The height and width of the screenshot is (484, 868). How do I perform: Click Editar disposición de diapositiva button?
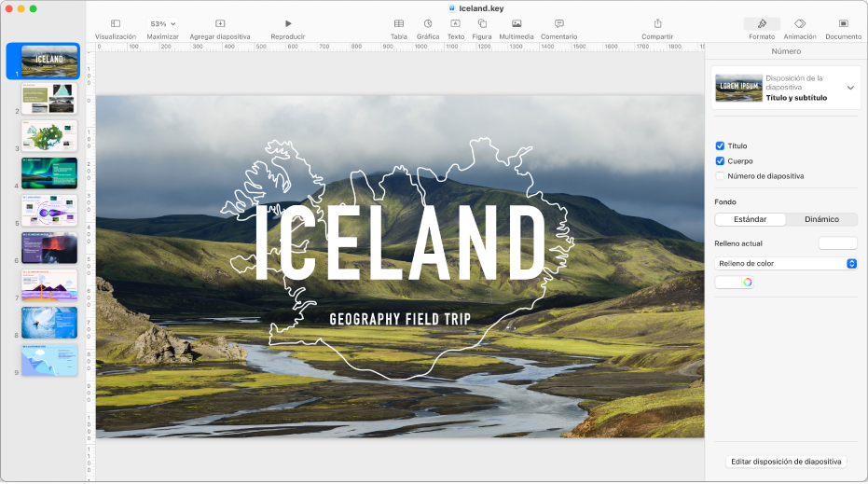click(x=786, y=462)
